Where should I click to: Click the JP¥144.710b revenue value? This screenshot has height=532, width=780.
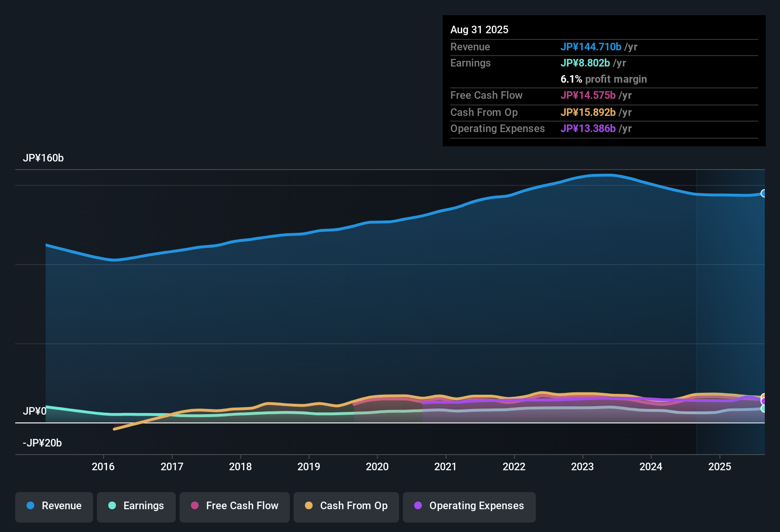pyautogui.click(x=591, y=47)
